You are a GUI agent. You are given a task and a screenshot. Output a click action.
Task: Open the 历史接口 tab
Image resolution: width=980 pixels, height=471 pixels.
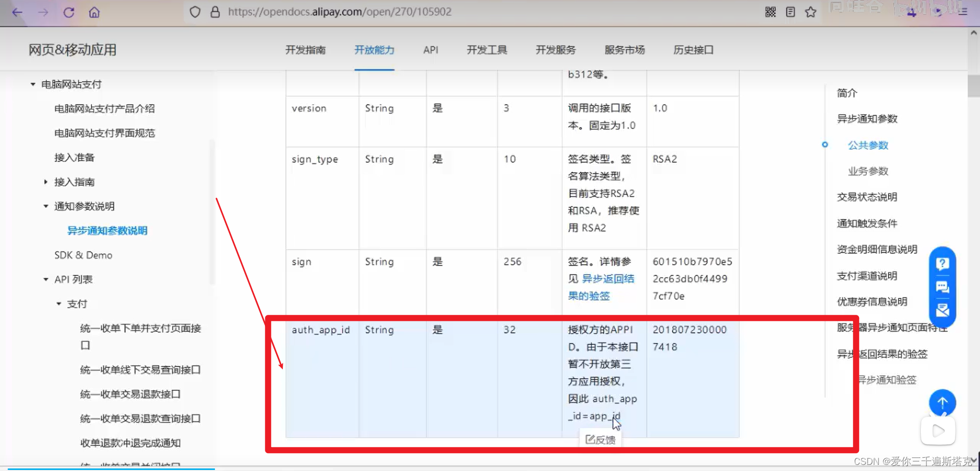point(694,50)
